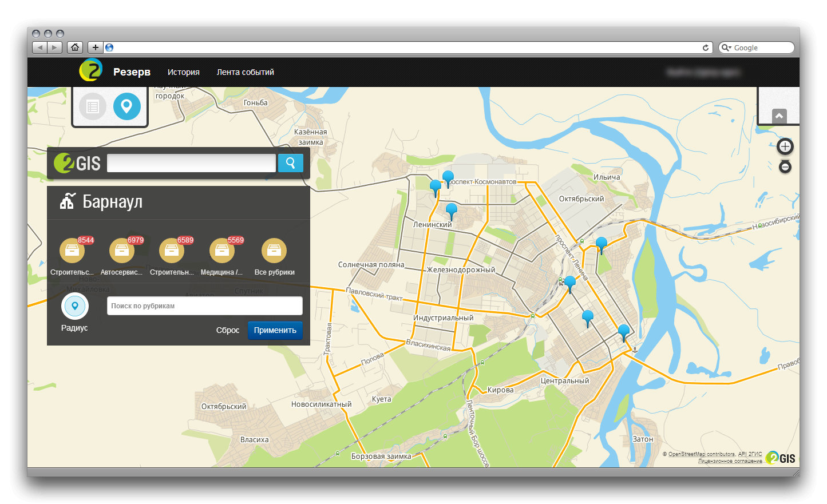Click the 2GIS logo beside the search field
This screenshot has height=504, width=827.
(x=77, y=164)
